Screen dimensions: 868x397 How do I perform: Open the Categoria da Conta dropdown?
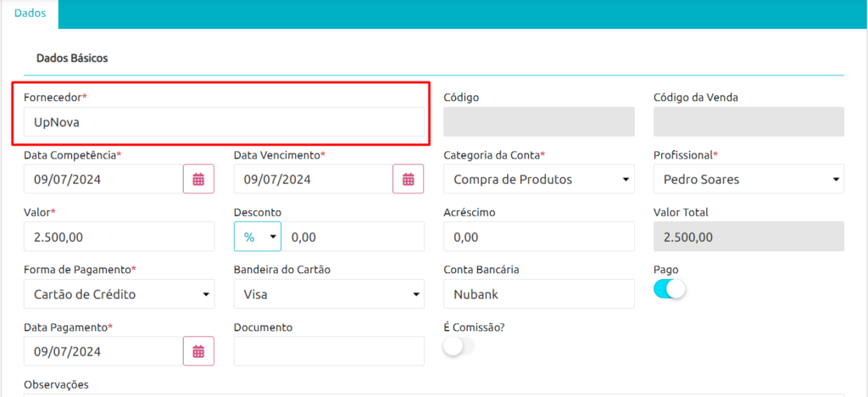538,179
